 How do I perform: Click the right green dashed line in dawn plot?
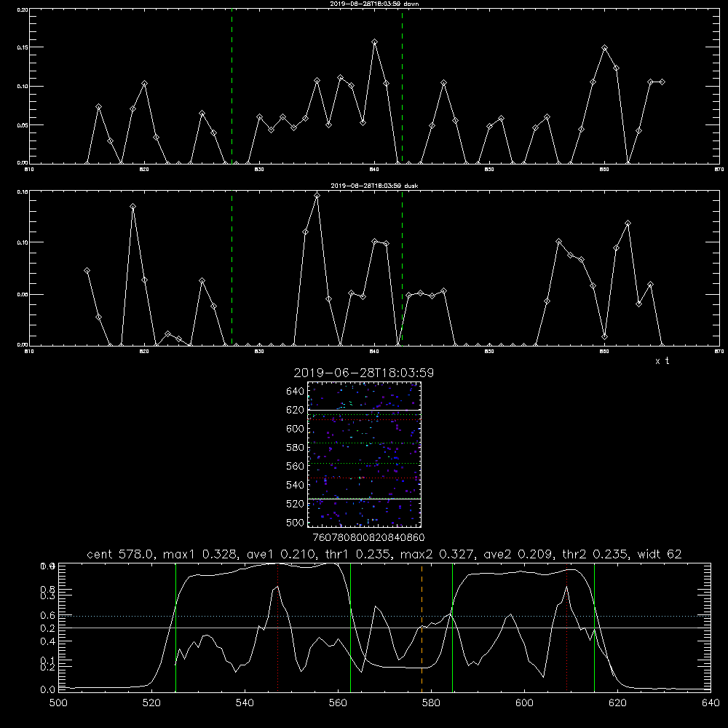[x=402, y=86]
